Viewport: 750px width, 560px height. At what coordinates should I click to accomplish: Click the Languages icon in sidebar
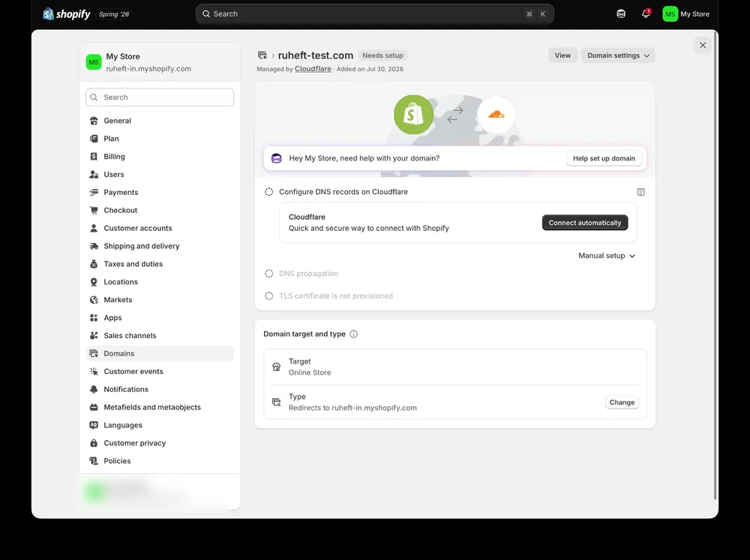point(94,425)
